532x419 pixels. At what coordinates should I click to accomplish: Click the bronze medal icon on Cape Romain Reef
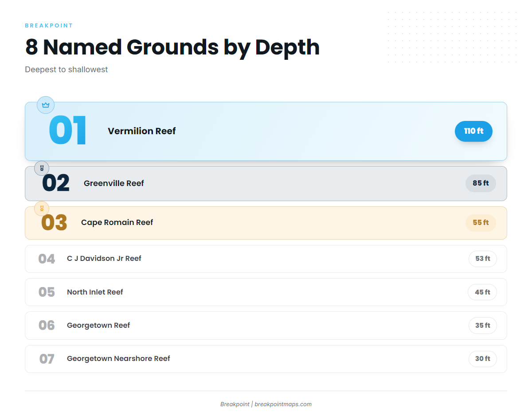[x=42, y=209]
